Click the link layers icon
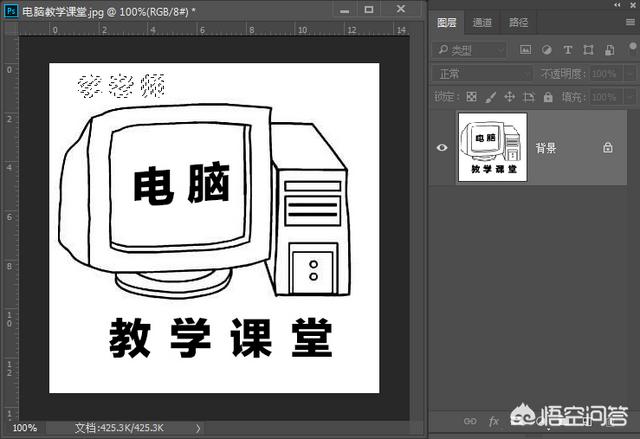640x439 pixels. point(470,420)
